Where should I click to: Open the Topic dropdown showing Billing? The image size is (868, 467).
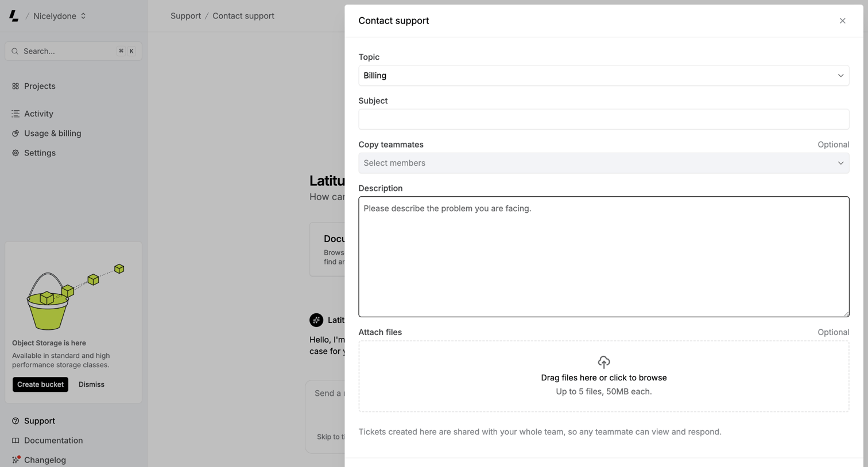(603, 76)
